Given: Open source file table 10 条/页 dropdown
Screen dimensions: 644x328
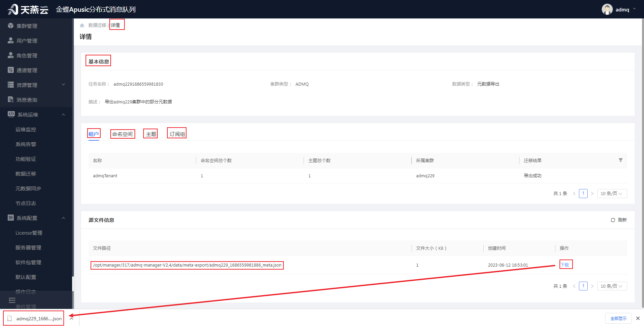Looking at the screenshot, I should 612,286.
